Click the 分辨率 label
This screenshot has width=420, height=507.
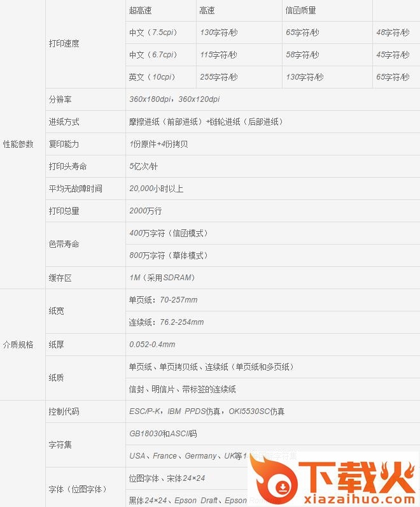(x=60, y=99)
